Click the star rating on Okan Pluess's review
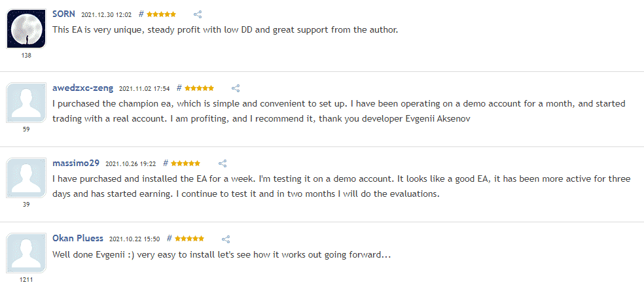The width and height of the screenshot is (644, 289). pos(189,239)
